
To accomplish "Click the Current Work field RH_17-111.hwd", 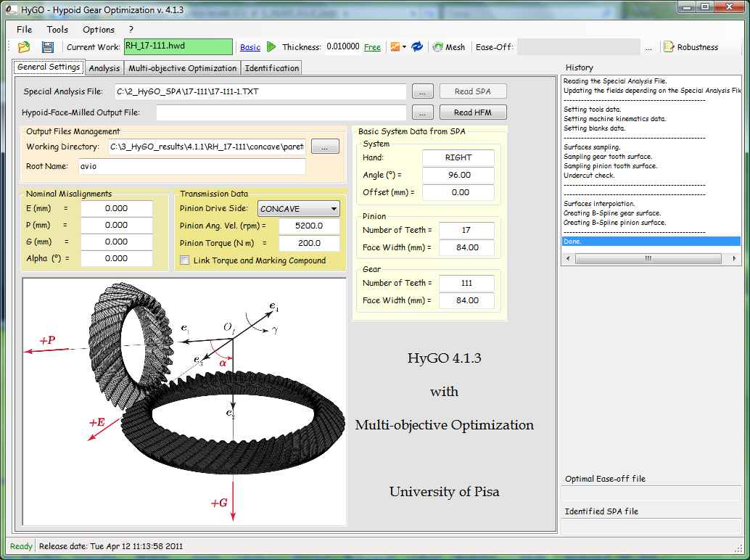I will point(178,46).
